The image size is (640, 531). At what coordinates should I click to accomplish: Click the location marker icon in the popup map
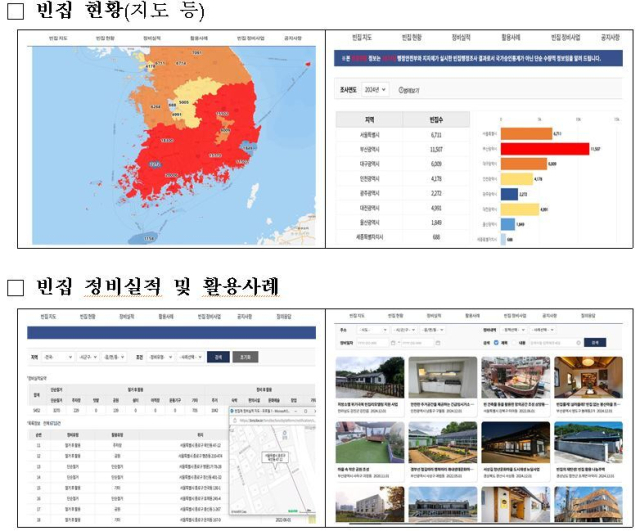[285, 433]
